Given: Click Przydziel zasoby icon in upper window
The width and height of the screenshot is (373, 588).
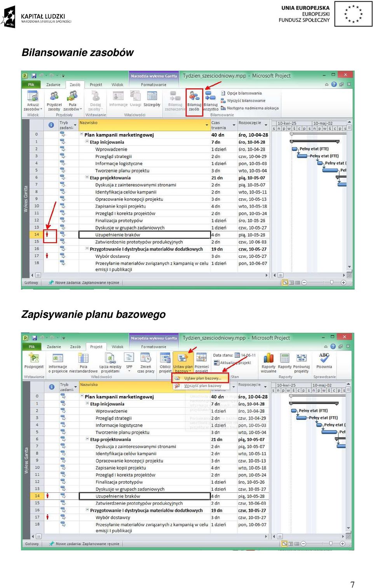Looking at the screenshot, I should 54,96.
